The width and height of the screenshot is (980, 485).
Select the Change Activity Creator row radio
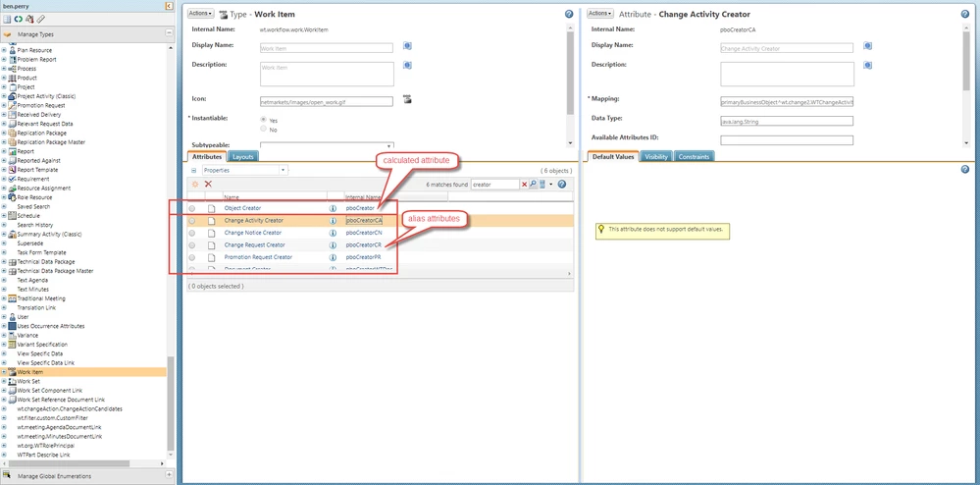tap(192, 221)
